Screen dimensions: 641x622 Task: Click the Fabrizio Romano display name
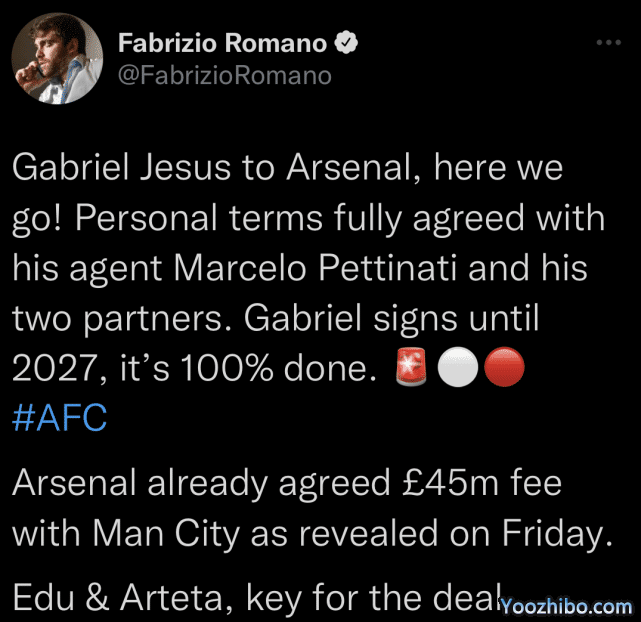(x=222, y=43)
